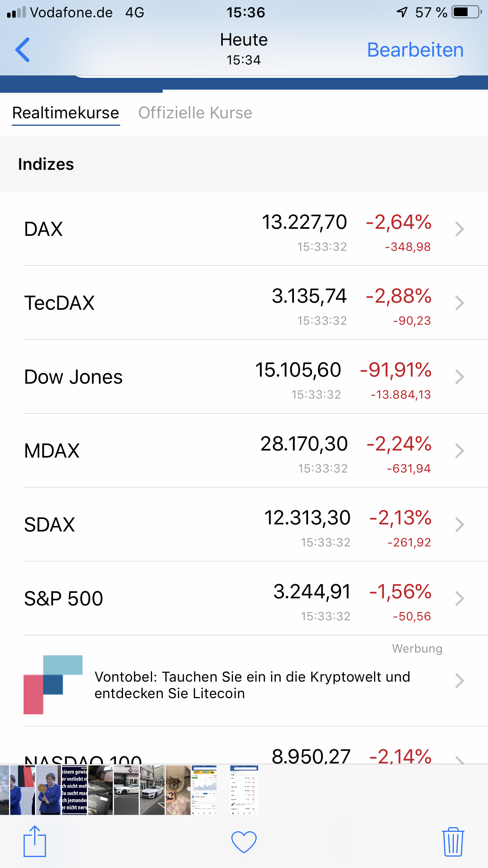Open MDAX details chevron
Viewport: 488px width, 868px height.
click(x=459, y=451)
